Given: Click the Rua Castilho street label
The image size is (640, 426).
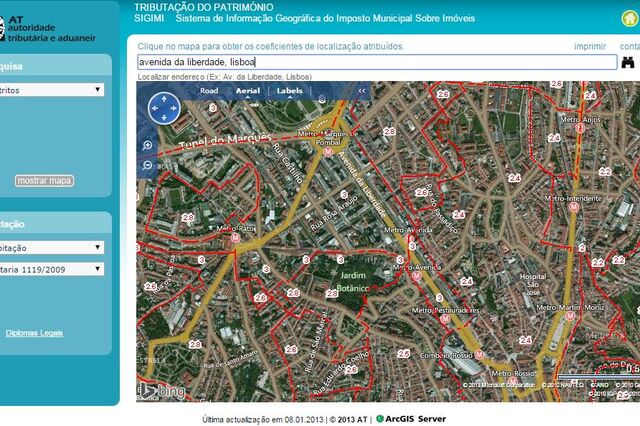Looking at the screenshot, I should (287, 162).
